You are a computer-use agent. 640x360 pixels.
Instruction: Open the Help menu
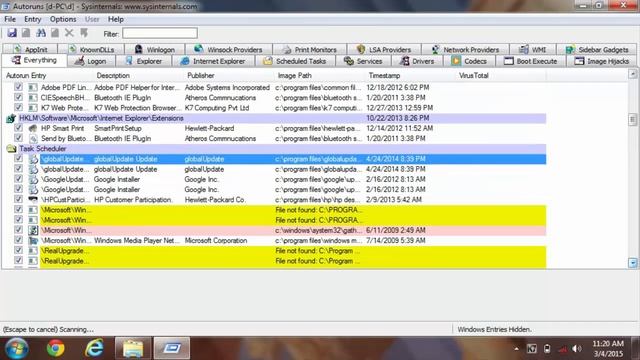coord(116,19)
